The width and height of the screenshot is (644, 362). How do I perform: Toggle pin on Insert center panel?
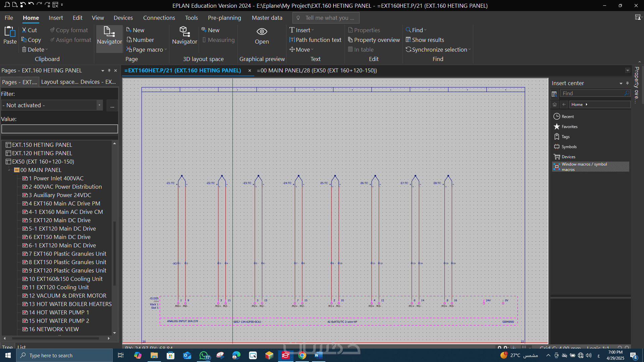pos(627,83)
